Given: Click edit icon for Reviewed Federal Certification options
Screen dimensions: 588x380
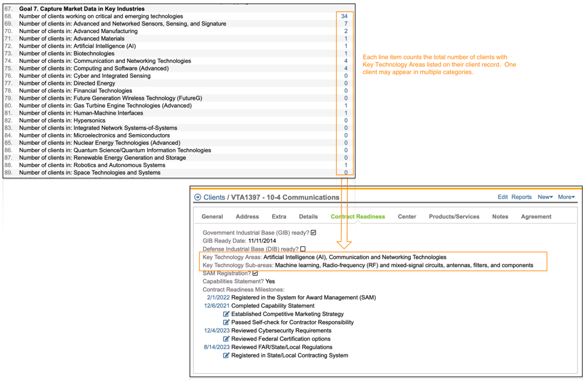Looking at the screenshot, I should tap(226, 339).
